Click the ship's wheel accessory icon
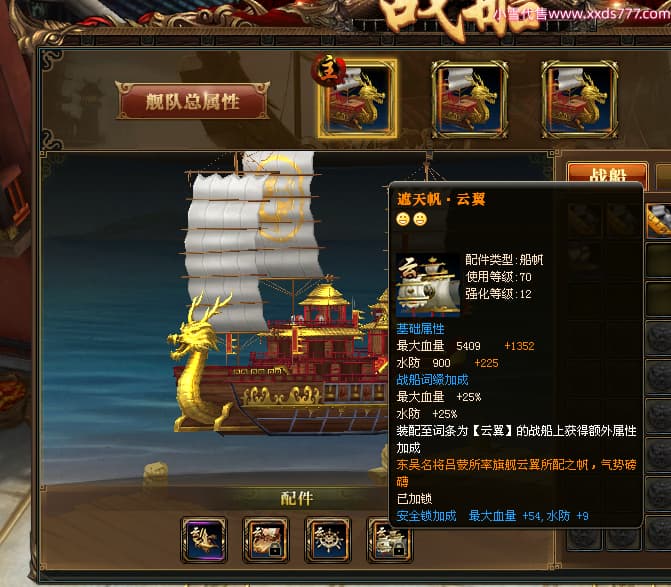The image size is (671, 587). point(328,540)
